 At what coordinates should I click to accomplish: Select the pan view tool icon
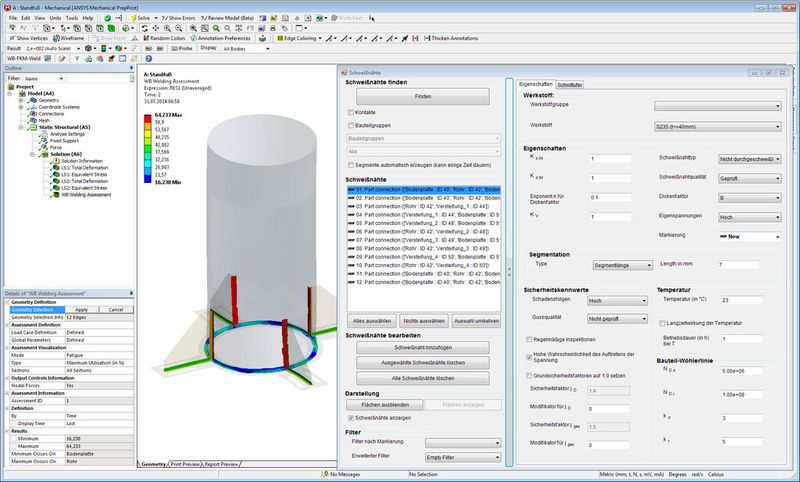156,28
